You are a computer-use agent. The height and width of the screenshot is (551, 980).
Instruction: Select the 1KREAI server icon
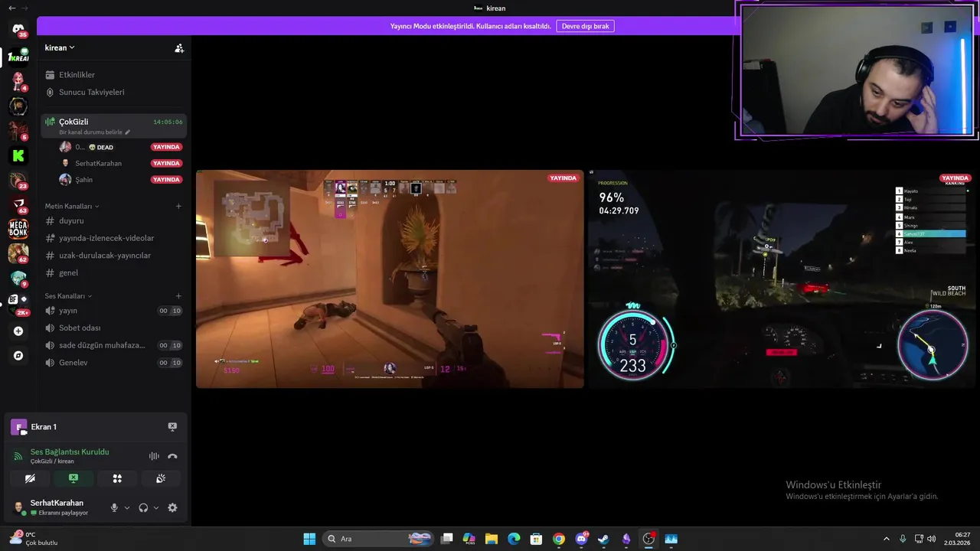pos(18,57)
